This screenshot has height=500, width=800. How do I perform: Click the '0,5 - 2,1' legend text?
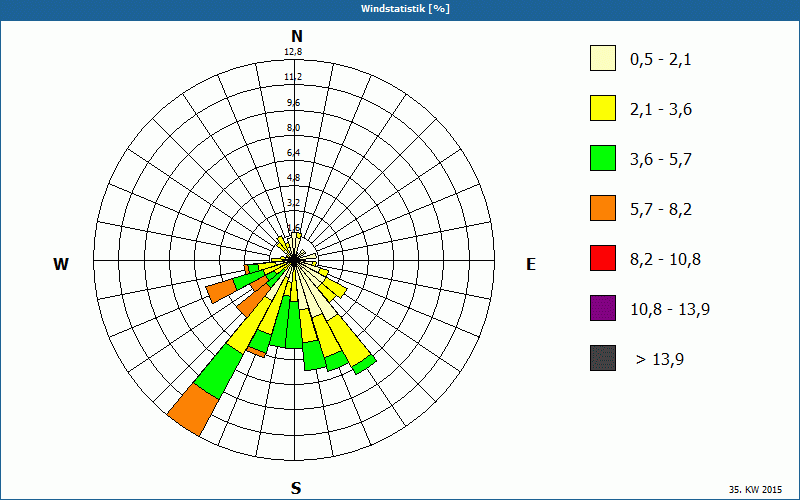pos(661,60)
